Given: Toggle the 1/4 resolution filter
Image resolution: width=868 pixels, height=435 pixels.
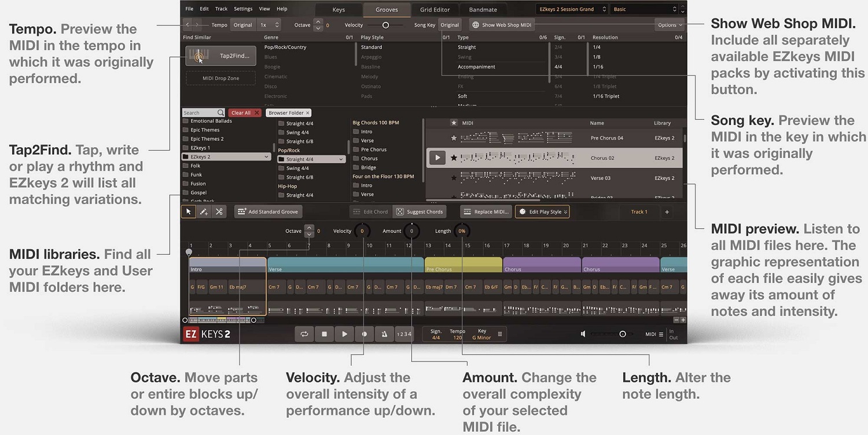Looking at the screenshot, I should point(597,47).
